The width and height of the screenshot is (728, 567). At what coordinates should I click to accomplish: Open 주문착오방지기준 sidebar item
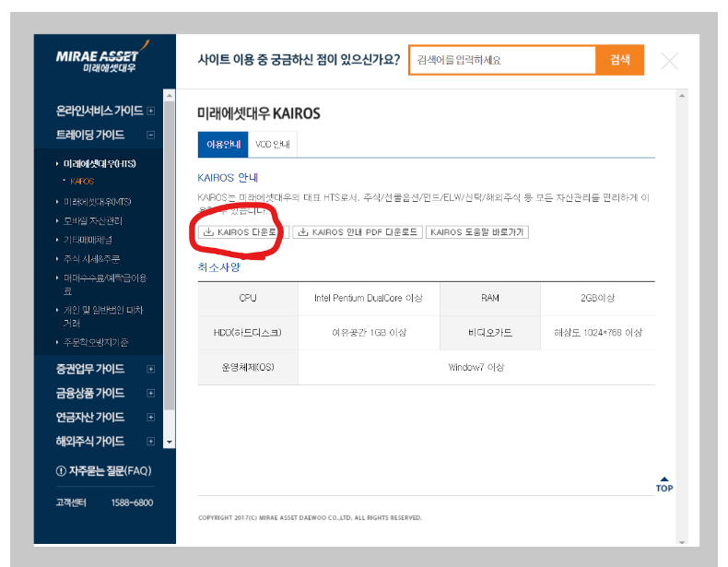coord(96,343)
